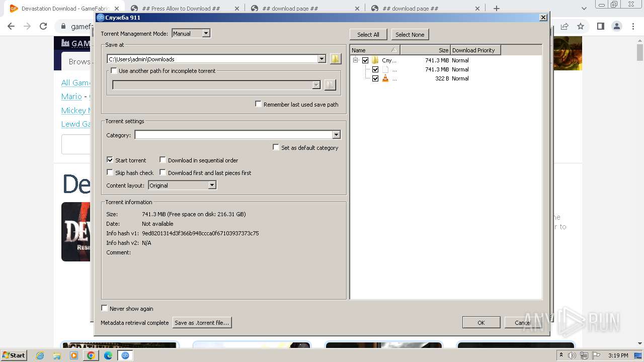This screenshot has width=644, height=362.
Task: Reload the Chrome page
Action: tap(43, 26)
